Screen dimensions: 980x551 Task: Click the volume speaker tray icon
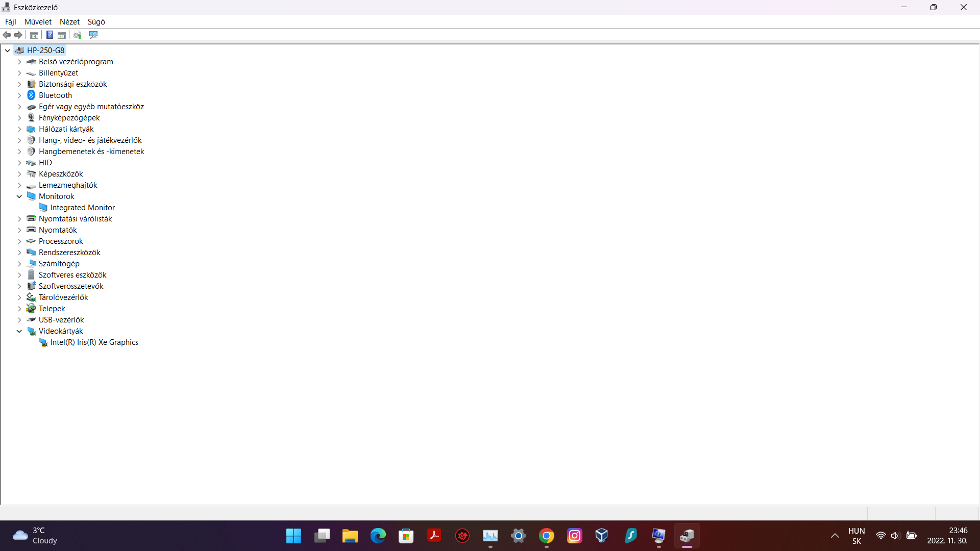tap(895, 536)
